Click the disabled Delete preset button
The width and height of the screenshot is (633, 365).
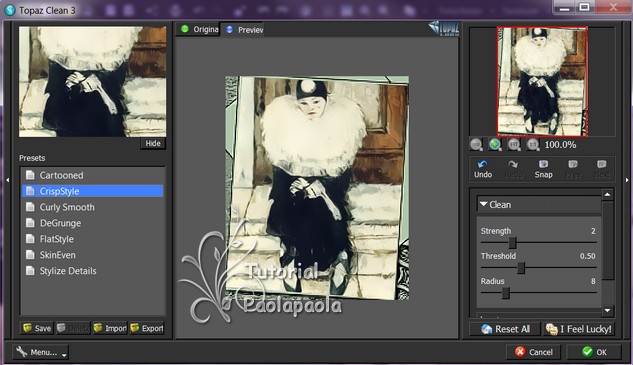tap(73, 328)
